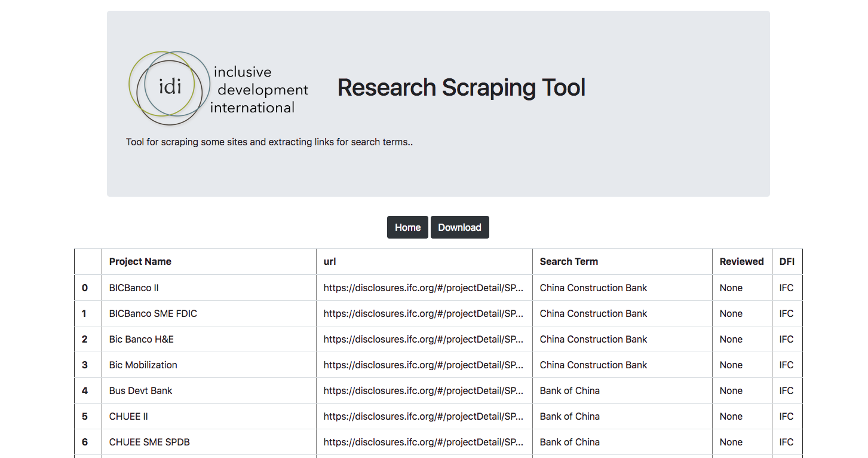Screen dimensions: 868x458
Task: Select the search term for Bic Mobilization
Action: [593, 365]
